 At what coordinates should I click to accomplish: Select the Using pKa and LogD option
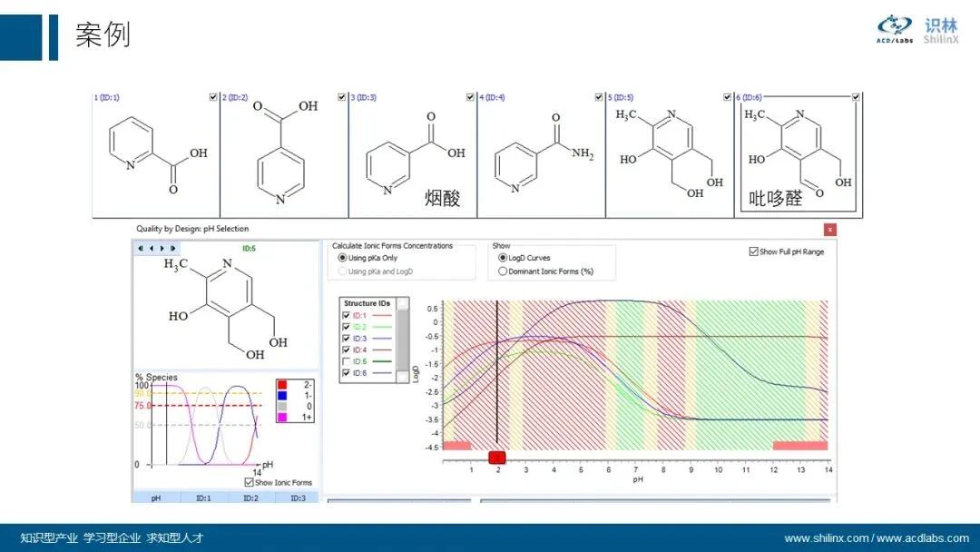(x=342, y=271)
